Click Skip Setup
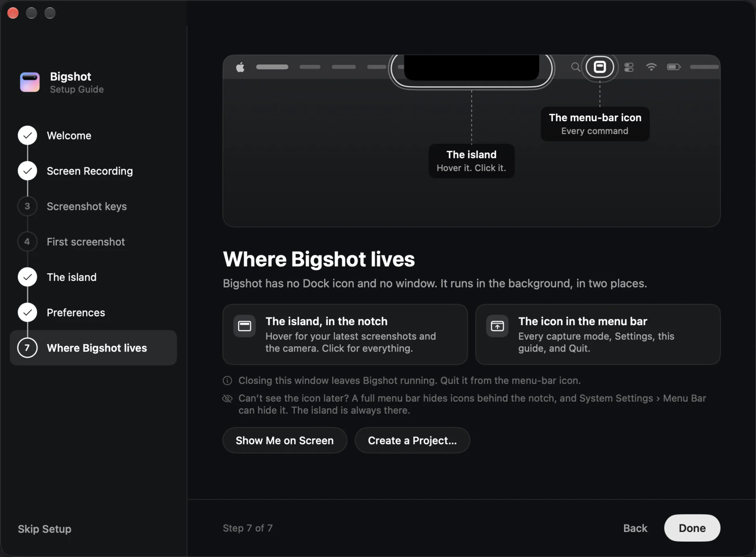The width and height of the screenshot is (756, 557). [45, 529]
